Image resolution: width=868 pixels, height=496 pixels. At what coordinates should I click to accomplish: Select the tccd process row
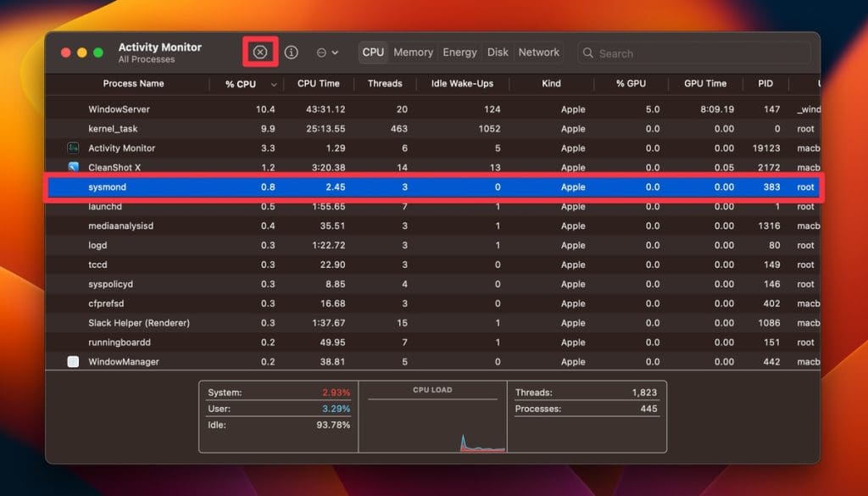pos(433,265)
